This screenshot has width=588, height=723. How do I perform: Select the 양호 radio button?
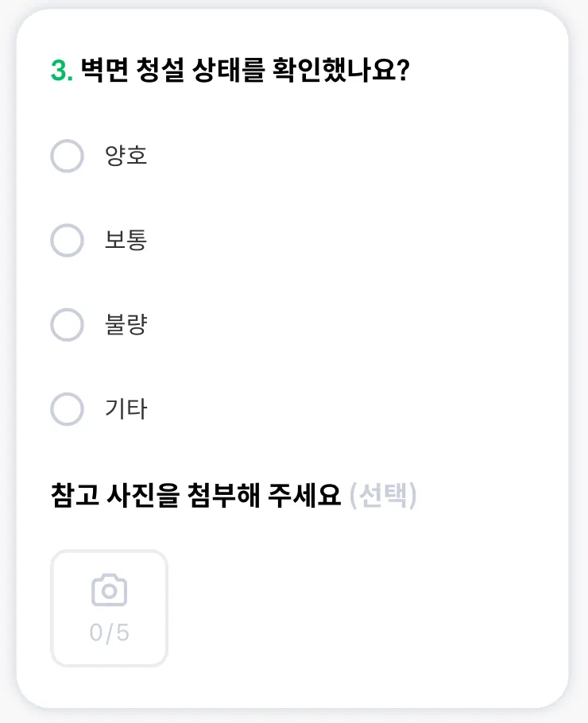point(67,156)
